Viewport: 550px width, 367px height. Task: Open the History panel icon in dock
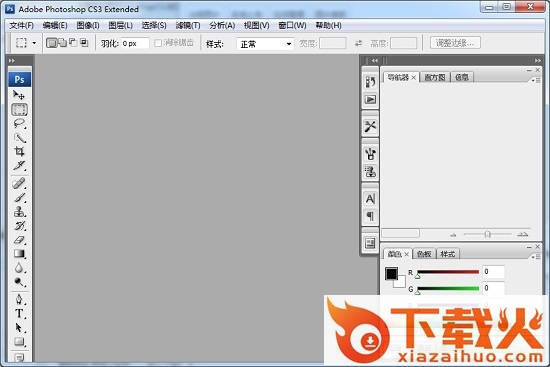pos(370,82)
